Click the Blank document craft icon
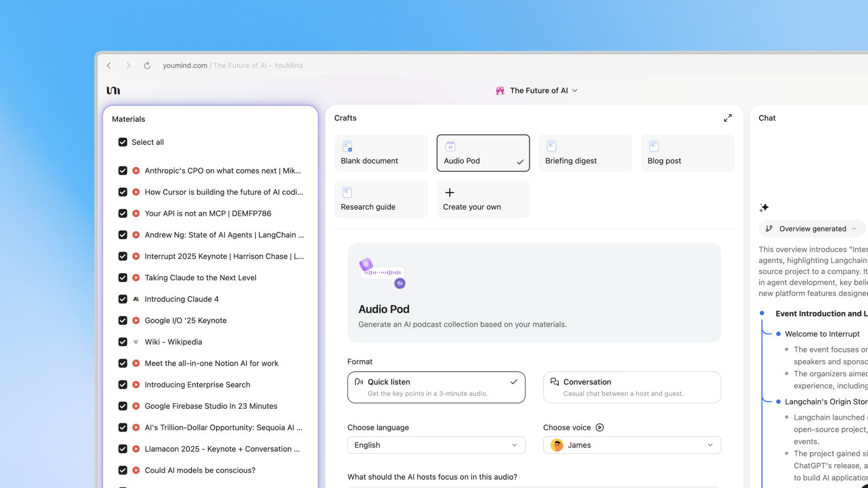 347,146
